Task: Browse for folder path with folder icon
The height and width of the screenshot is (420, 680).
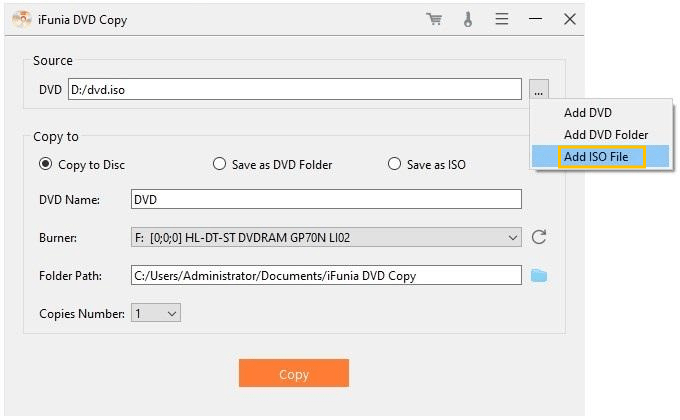Action: [x=539, y=275]
